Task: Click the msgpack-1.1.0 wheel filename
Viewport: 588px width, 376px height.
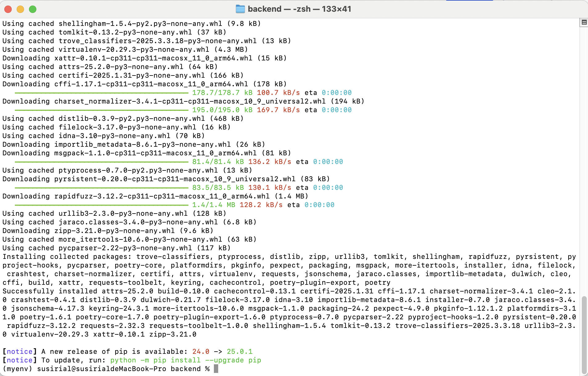Action: [x=155, y=153]
